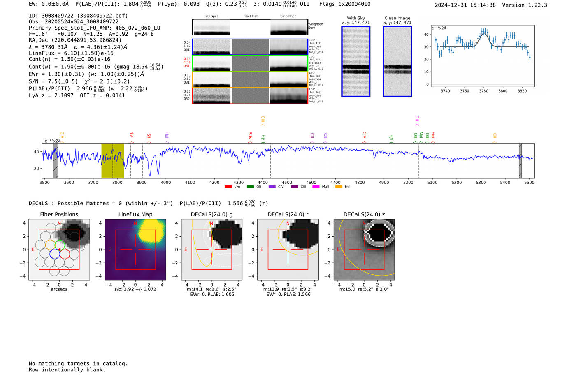Click the purple HeII line label near 4000

tap(167, 137)
